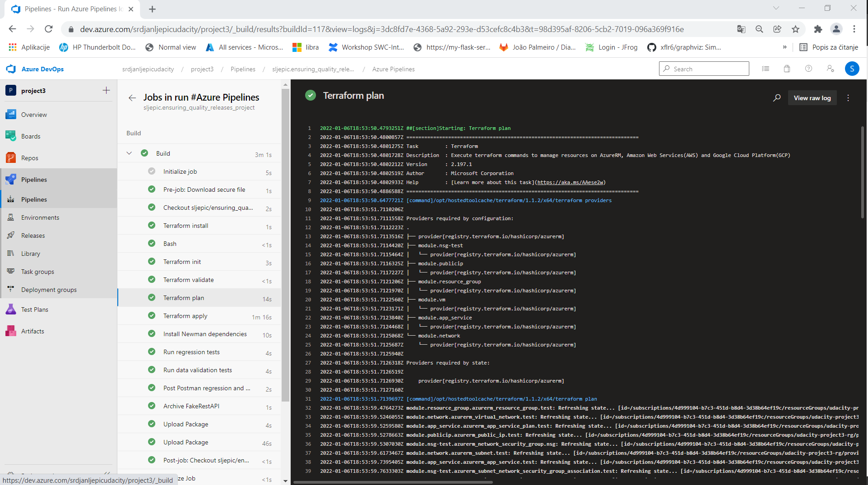Open the more actions kebab menu
The height and width of the screenshot is (485, 868).
pyautogui.click(x=848, y=97)
